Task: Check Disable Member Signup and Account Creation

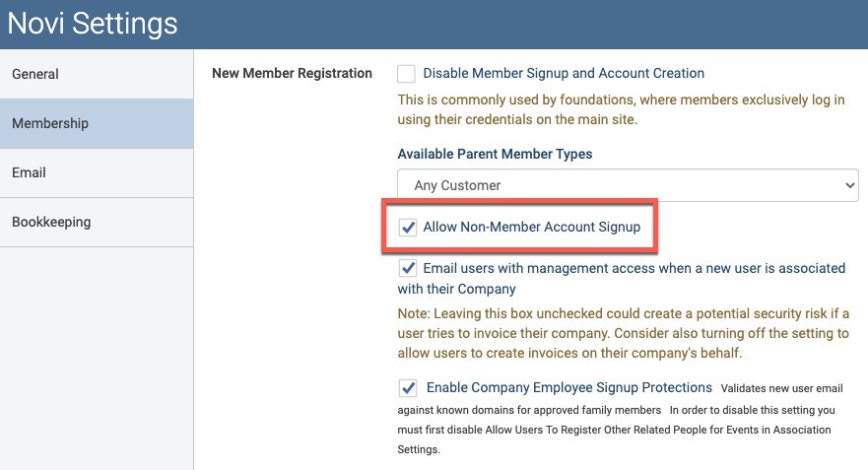Action: tap(406, 74)
